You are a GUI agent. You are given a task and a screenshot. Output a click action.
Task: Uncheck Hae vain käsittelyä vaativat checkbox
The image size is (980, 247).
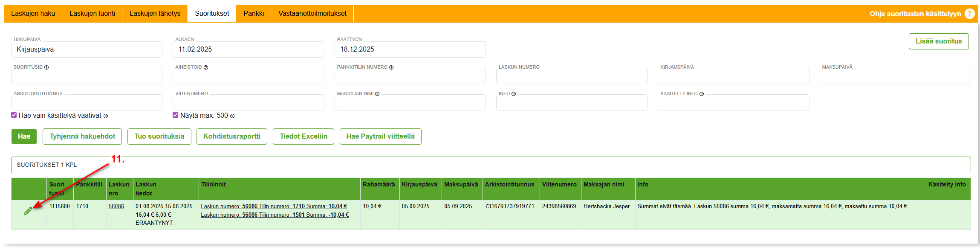(x=14, y=115)
